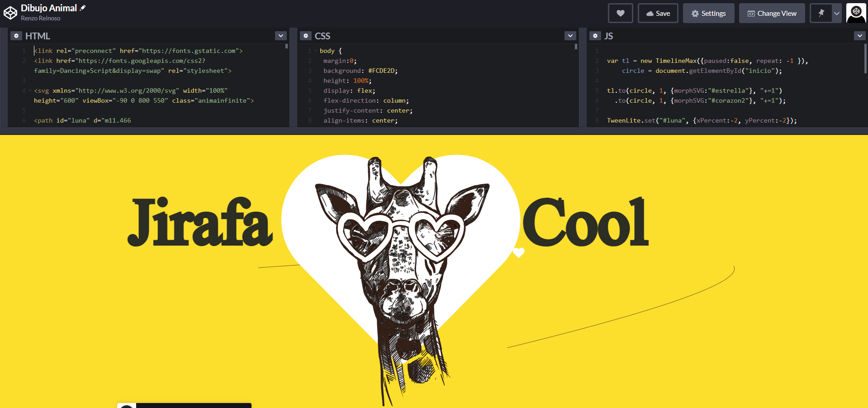The height and width of the screenshot is (408, 868).
Task: Click the giraffe illustration in preview
Action: [403, 280]
